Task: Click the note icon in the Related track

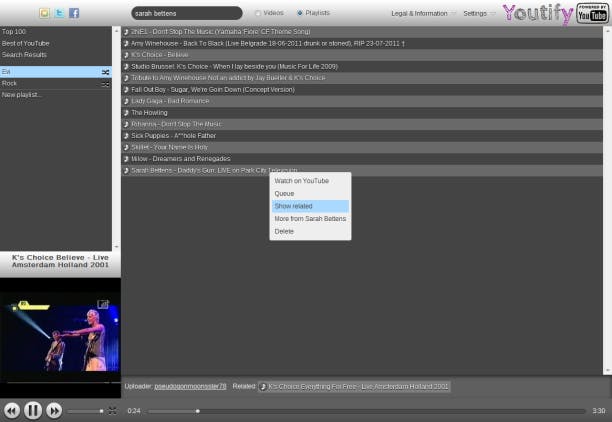Action: [x=263, y=387]
